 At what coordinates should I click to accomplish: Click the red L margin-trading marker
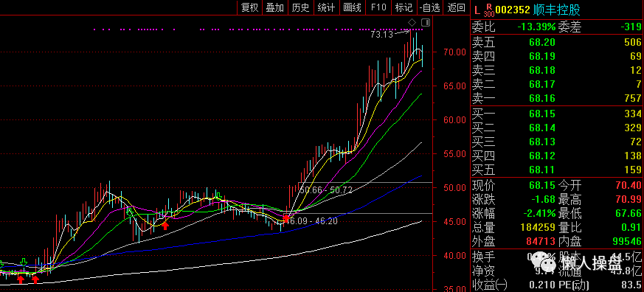coord(477,10)
